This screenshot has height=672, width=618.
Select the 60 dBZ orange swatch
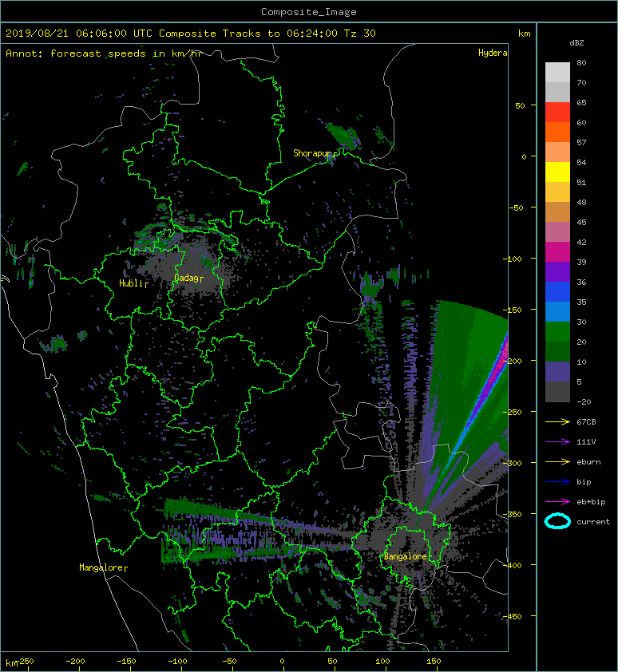point(557,132)
